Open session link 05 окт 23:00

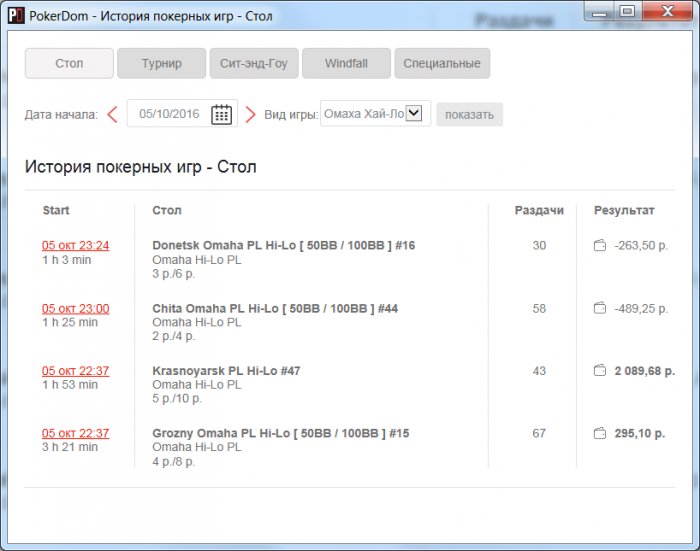click(75, 309)
